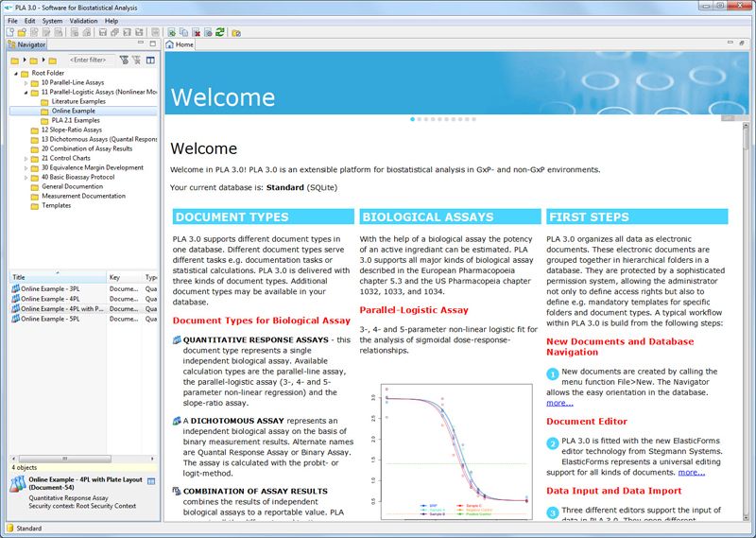Sort the list by Title column header
This screenshot has height=538, width=756.
click(58, 277)
